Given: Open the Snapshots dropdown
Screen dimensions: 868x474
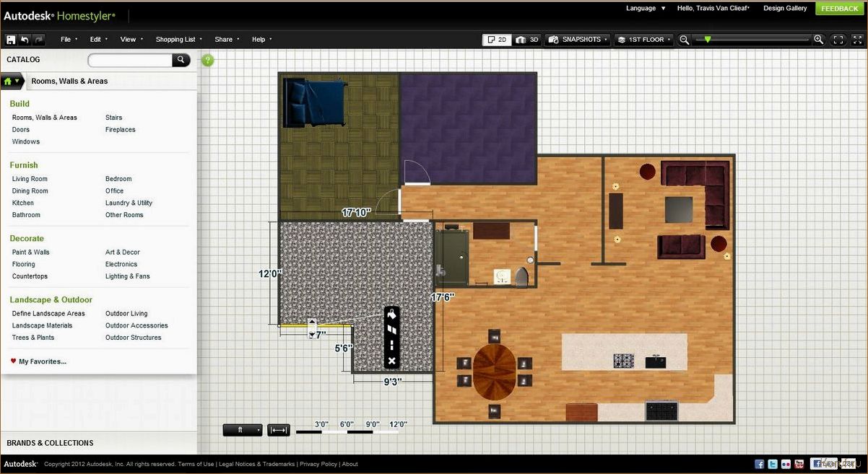Looking at the screenshot, I should click(x=577, y=40).
